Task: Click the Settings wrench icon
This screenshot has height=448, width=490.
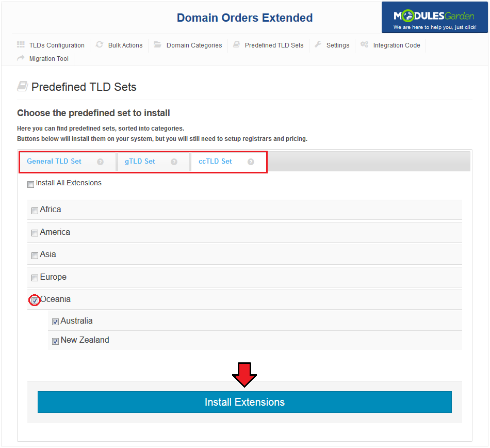Action: click(318, 44)
